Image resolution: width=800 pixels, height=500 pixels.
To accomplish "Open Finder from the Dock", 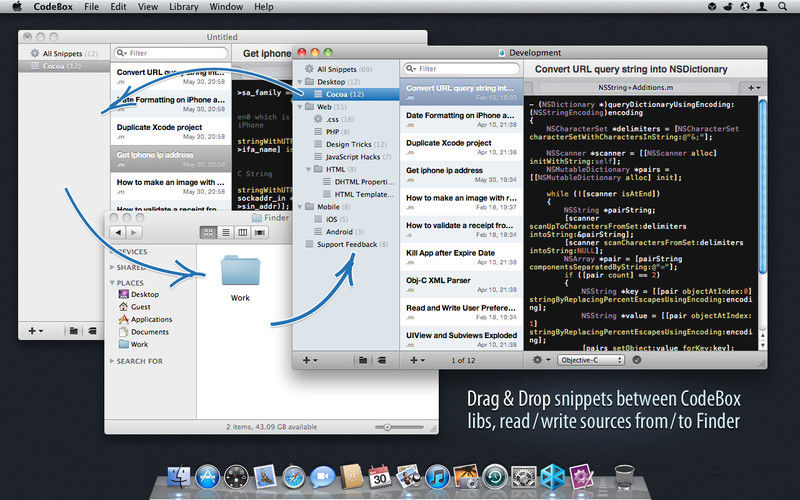I will (x=179, y=478).
